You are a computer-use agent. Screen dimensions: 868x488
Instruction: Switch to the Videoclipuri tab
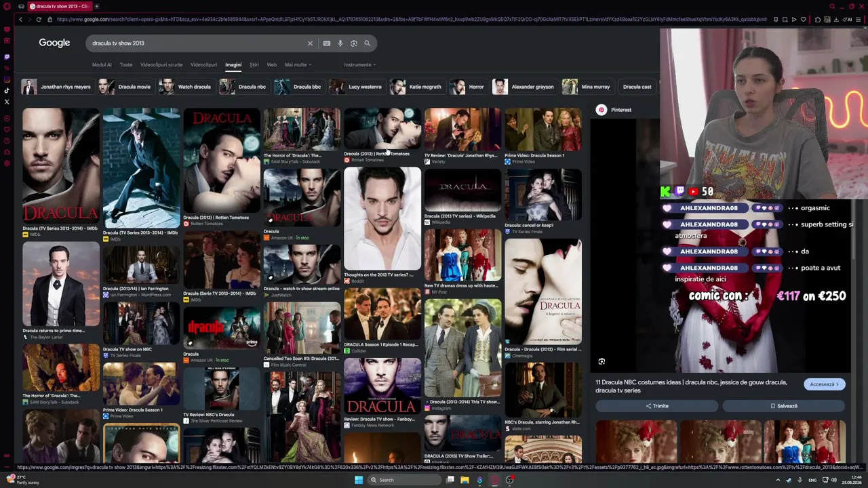click(x=203, y=65)
